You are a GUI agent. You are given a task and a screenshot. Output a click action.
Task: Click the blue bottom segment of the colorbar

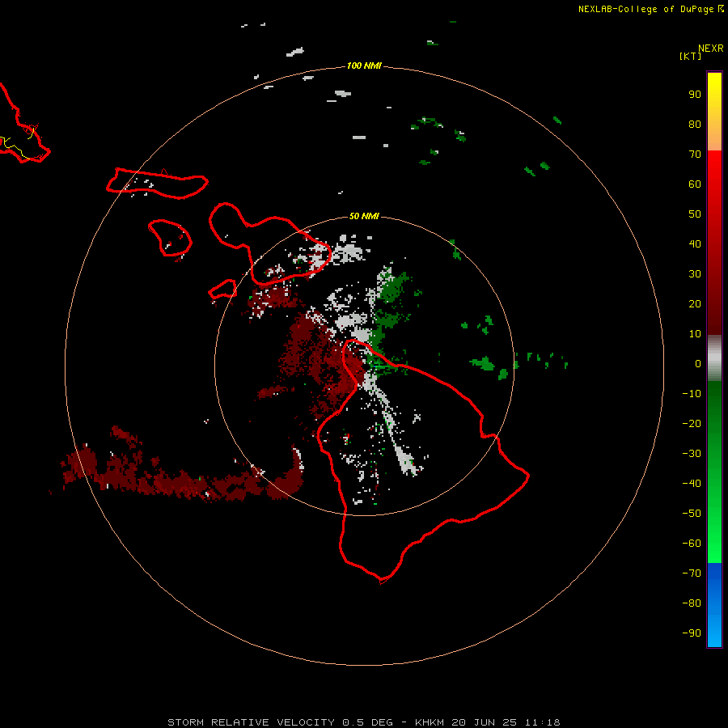tap(714, 605)
